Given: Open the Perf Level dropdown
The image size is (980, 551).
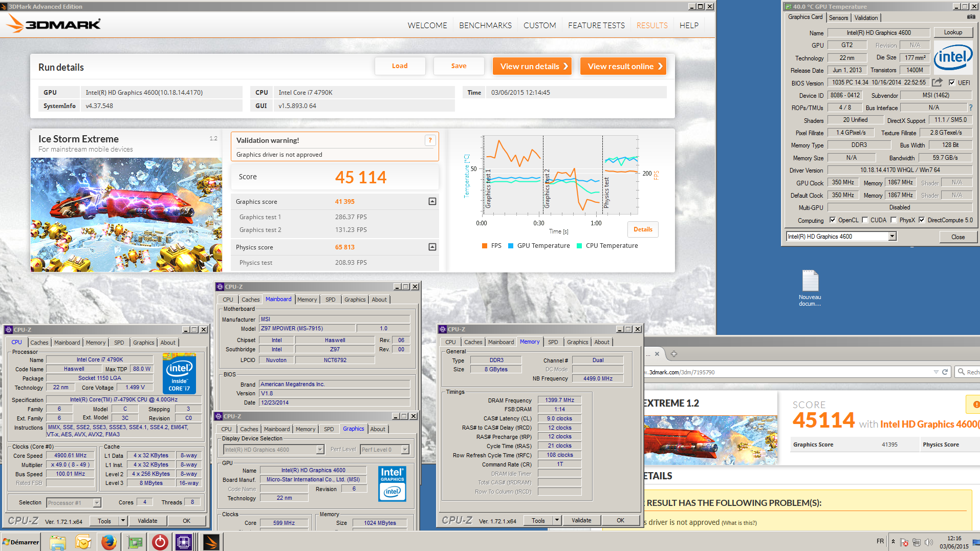Looking at the screenshot, I should click(405, 450).
